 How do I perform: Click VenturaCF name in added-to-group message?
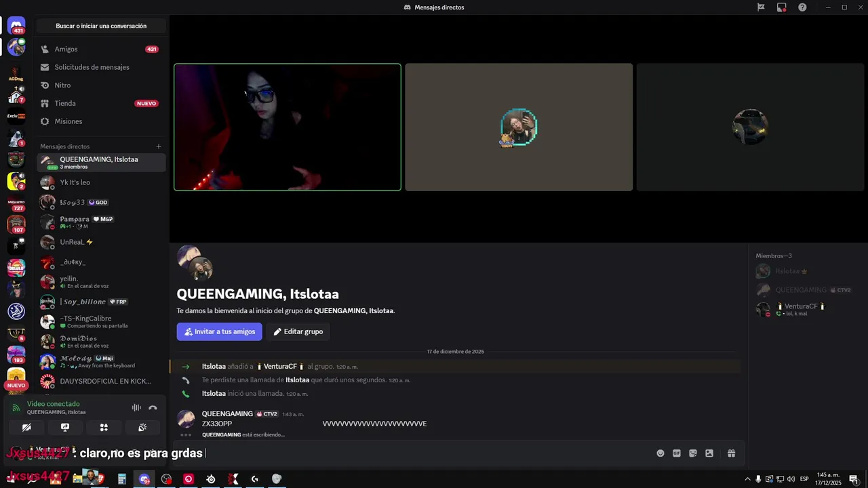click(281, 367)
